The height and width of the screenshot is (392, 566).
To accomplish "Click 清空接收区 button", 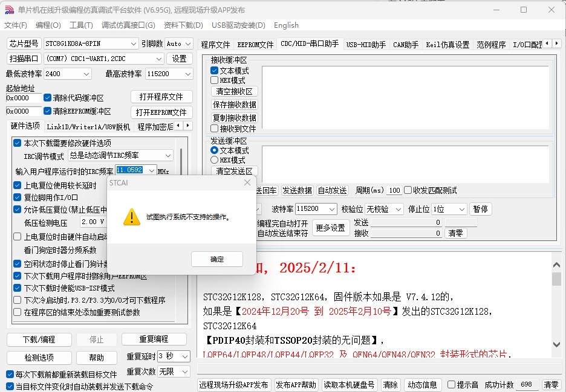I will click(x=234, y=91).
